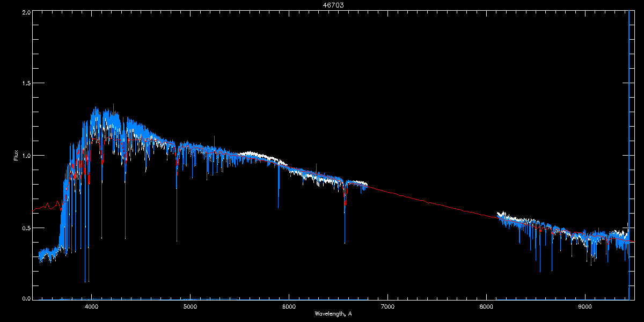Click the x-axis tick label '9000'
The width and height of the screenshot is (644, 322).
(x=585, y=307)
